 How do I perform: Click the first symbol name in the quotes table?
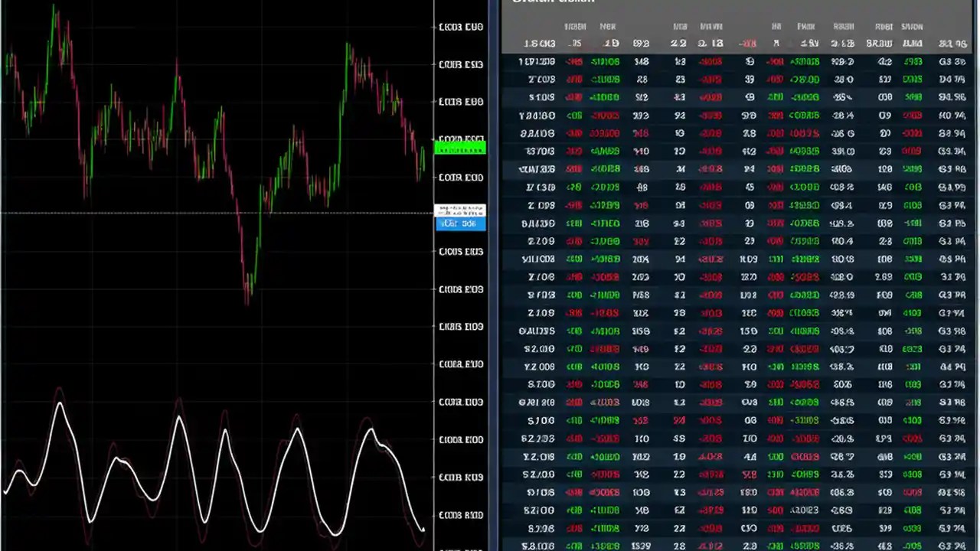click(537, 61)
